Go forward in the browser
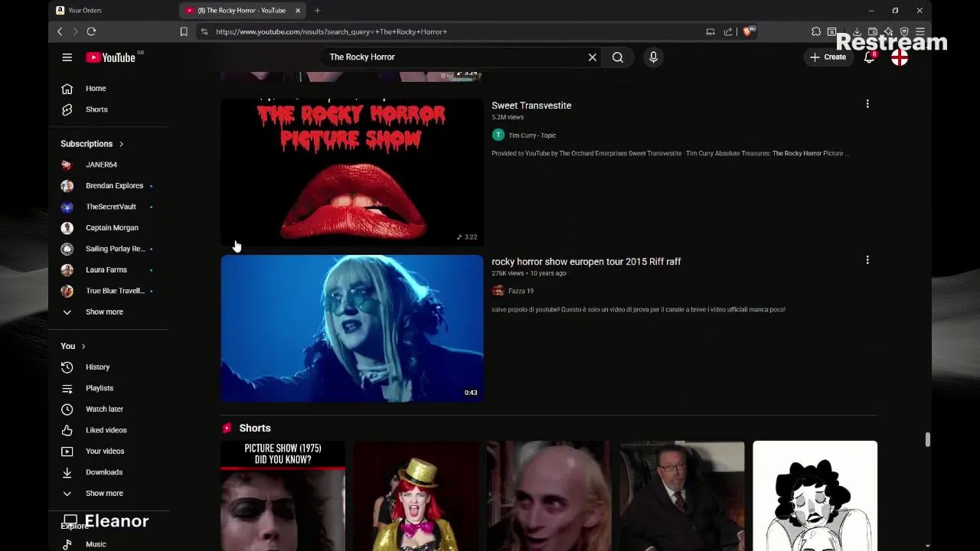This screenshot has height=551, width=980. [x=75, y=31]
